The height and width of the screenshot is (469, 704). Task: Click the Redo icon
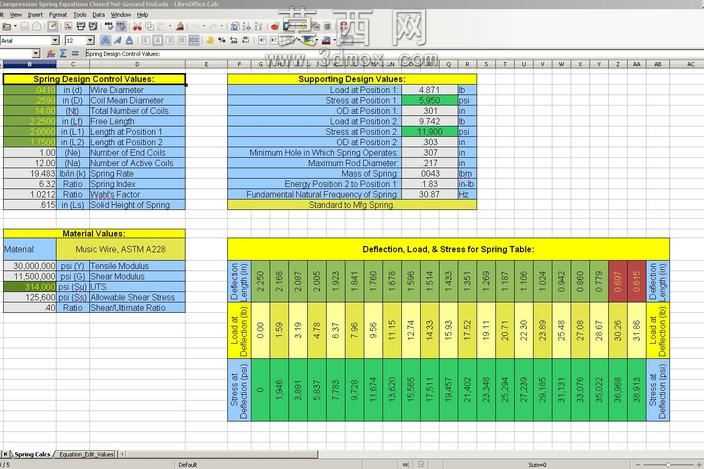(x=214, y=27)
